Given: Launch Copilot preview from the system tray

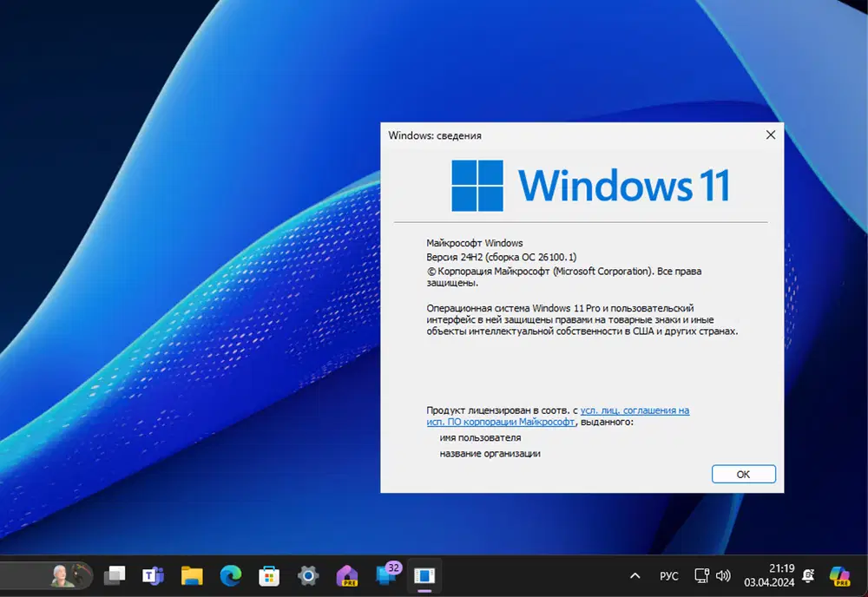Looking at the screenshot, I should [x=839, y=575].
